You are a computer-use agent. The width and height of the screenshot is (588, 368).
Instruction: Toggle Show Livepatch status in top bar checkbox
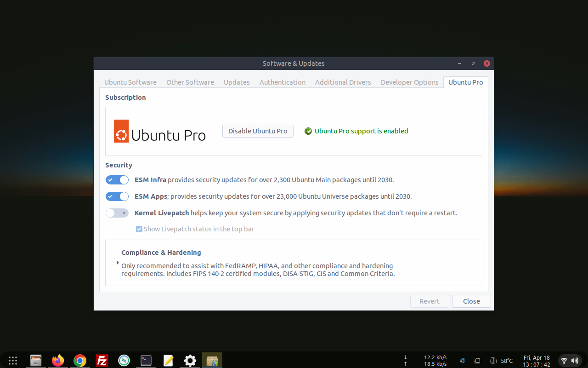coord(139,229)
